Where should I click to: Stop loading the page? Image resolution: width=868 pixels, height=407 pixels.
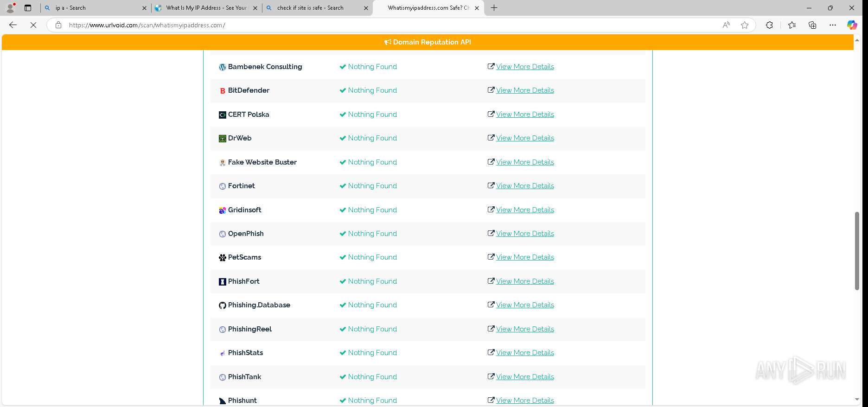click(x=33, y=25)
